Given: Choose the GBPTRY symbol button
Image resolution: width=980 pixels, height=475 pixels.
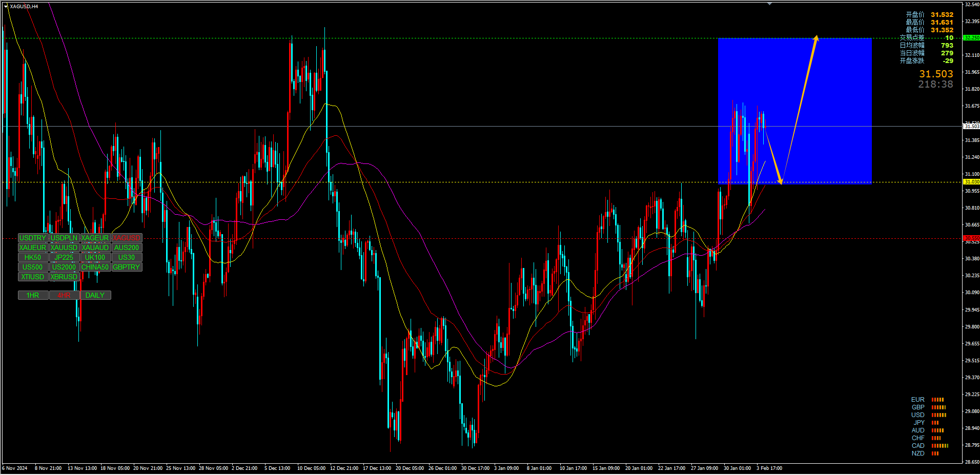Looking at the screenshot, I should [127, 267].
